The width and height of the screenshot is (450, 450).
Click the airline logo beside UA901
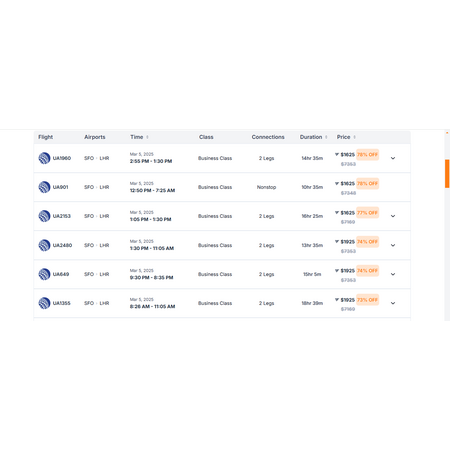pyautogui.click(x=44, y=187)
